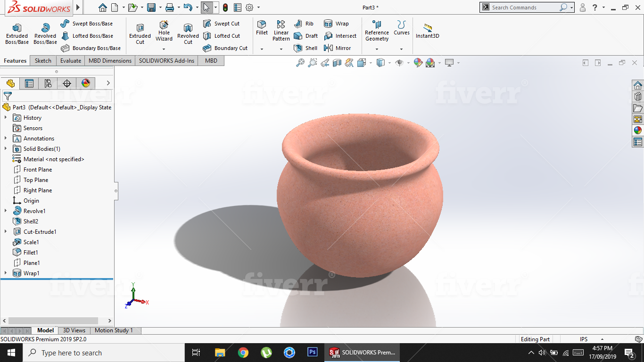Open the Motion Study 1 tab
This screenshot has width=644, height=362.
click(114, 330)
